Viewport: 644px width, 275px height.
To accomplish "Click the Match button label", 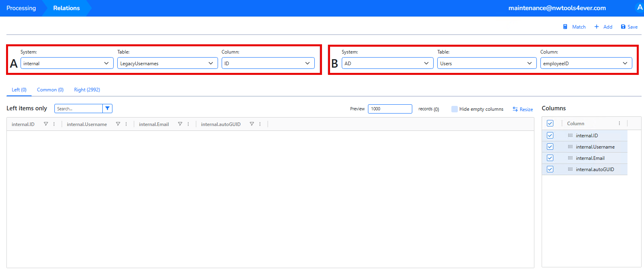I will pos(579,27).
